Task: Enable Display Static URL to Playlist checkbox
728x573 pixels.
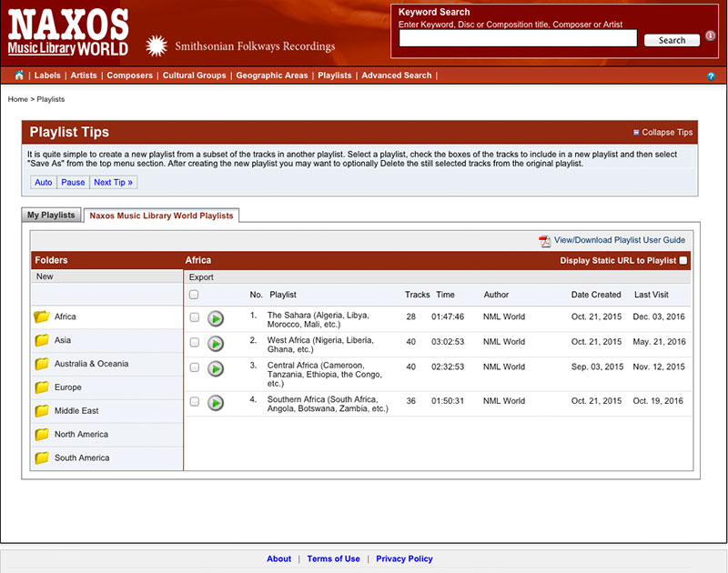Action: [683, 261]
